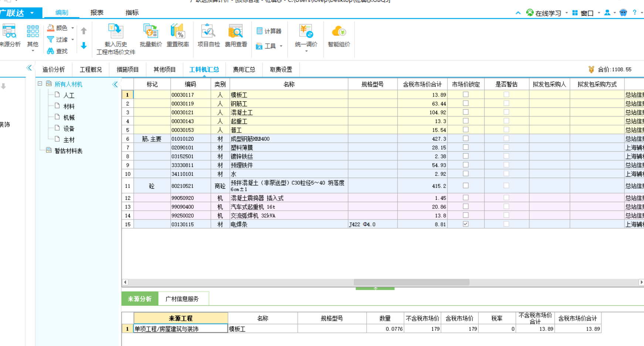644x346 pixels.
Task: Click the 重置税率 icon
Action: (178, 31)
